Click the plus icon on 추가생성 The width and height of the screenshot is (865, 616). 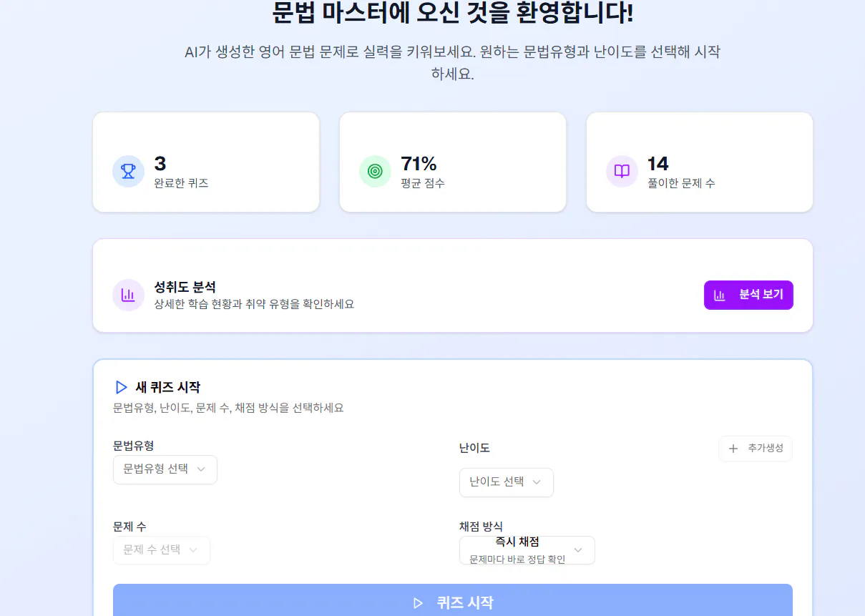[x=733, y=449]
